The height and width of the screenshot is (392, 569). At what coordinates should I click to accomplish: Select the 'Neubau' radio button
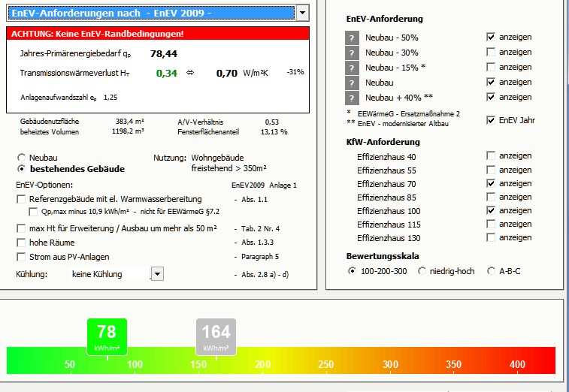pos(21,158)
